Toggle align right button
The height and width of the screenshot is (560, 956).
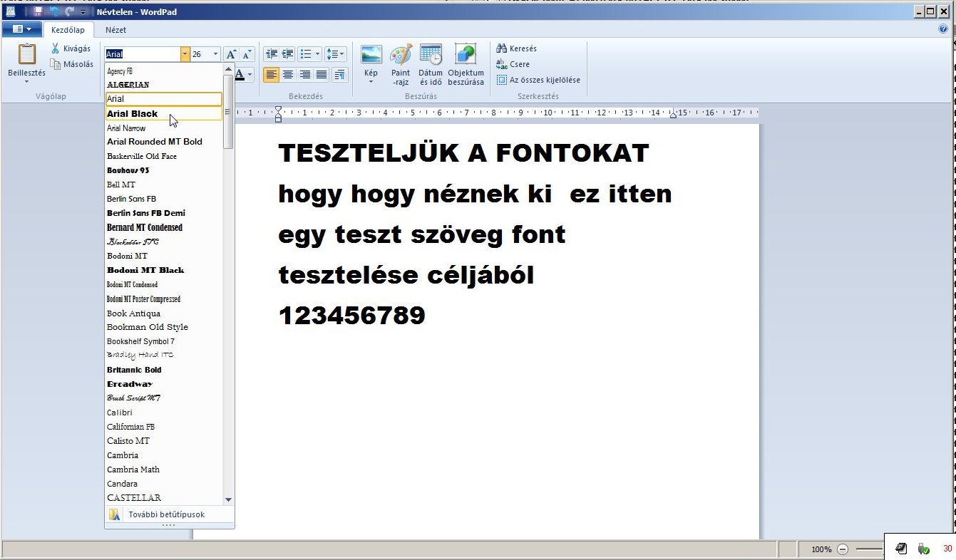tap(304, 74)
